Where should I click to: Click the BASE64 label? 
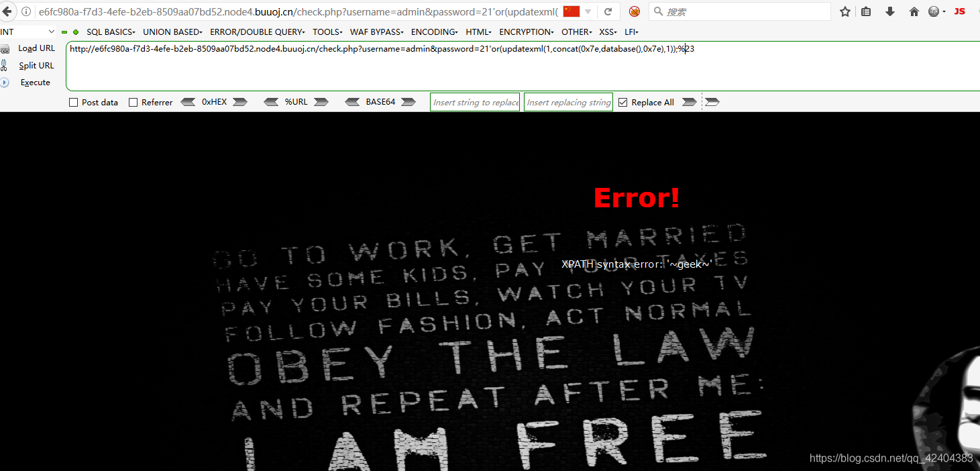coord(380,102)
